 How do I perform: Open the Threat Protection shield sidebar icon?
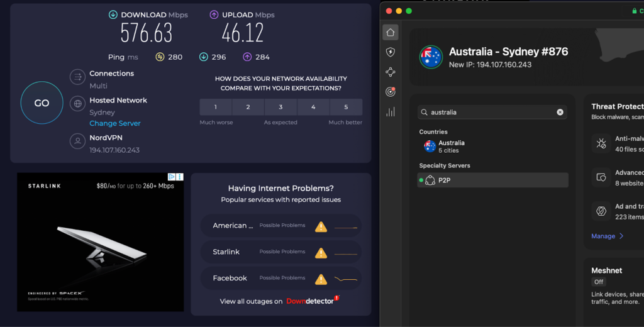pos(390,52)
